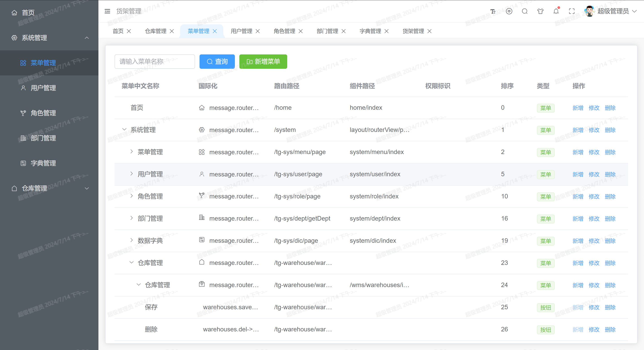The height and width of the screenshot is (350, 644).
Task: Click the language switch icon in header
Action: [x=509, y=11]
